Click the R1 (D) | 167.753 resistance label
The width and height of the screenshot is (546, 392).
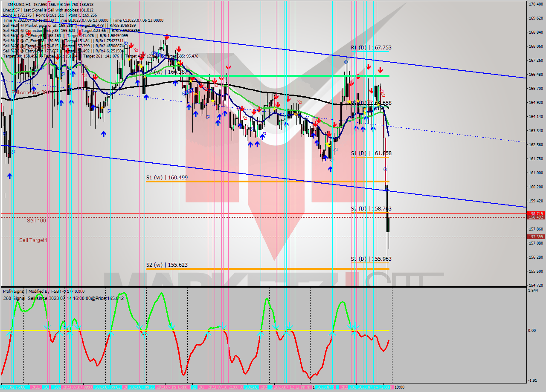point(371,48)
